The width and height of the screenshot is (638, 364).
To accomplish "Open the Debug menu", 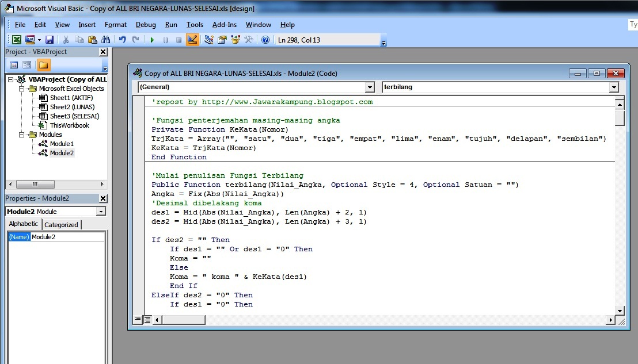I will click(146, 25).
